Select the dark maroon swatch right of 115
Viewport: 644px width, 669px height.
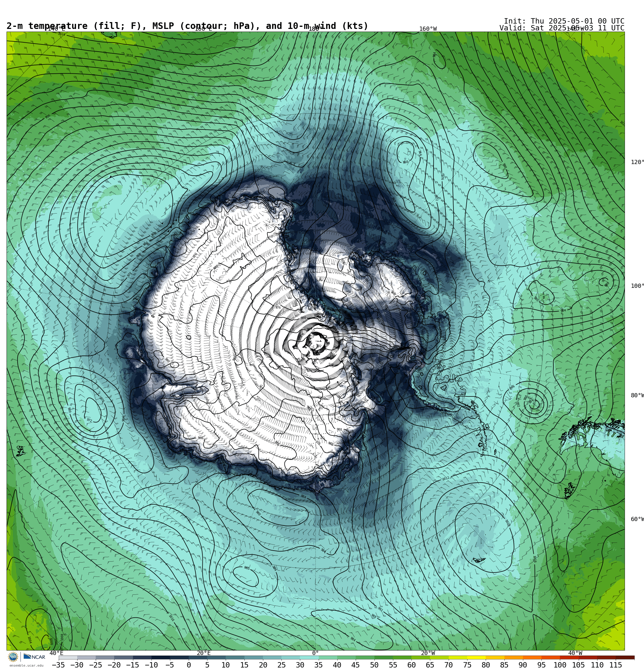(625, 657)
